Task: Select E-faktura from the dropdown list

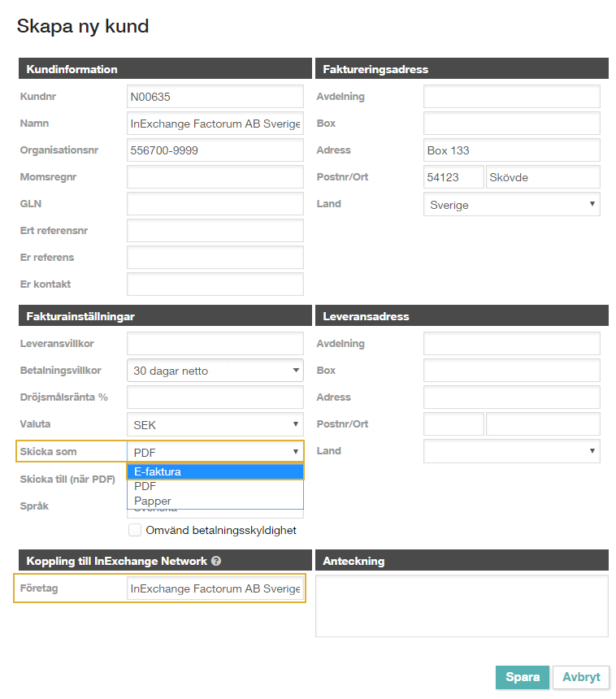Action: coord(215,471)
